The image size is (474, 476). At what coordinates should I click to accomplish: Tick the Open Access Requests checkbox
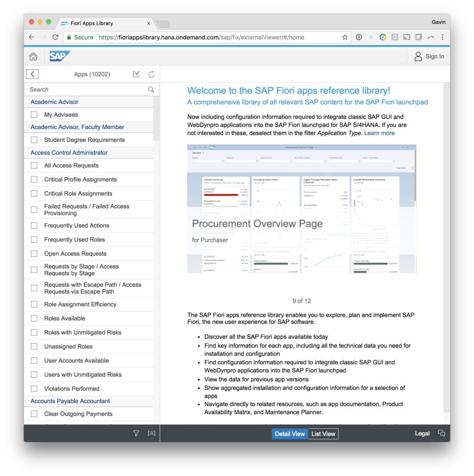pyautogui.click(x=34, y=253)
